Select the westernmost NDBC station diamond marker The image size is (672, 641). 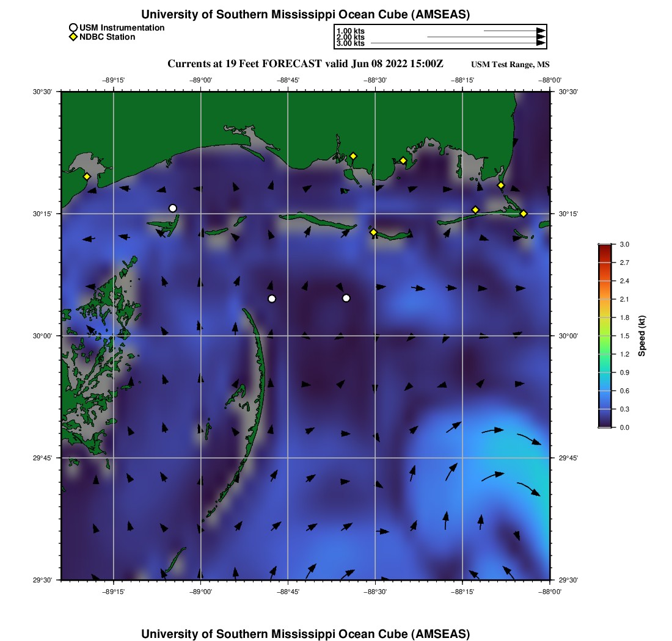pos(87,176)
